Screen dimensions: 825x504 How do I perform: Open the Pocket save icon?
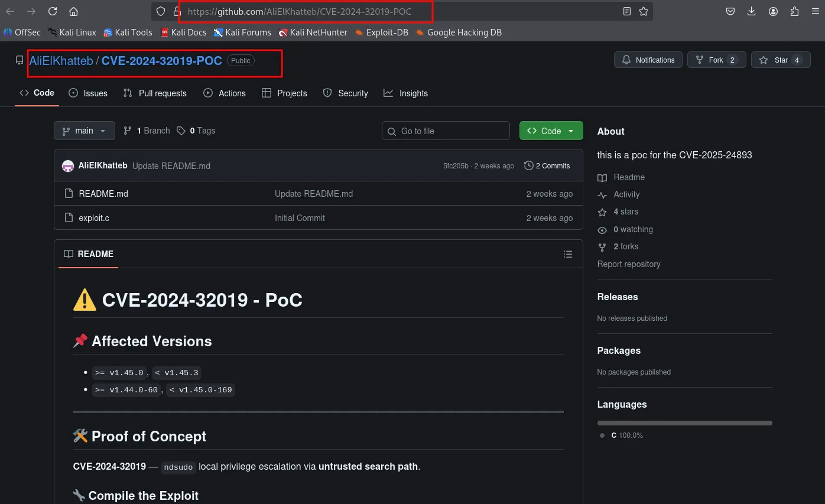(730, 11)
